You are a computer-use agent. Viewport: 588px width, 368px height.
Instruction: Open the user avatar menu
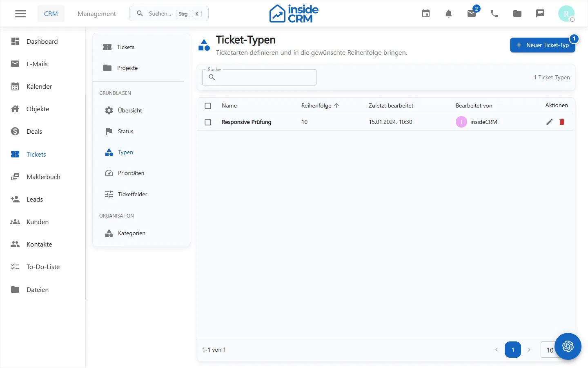(566, 13)
